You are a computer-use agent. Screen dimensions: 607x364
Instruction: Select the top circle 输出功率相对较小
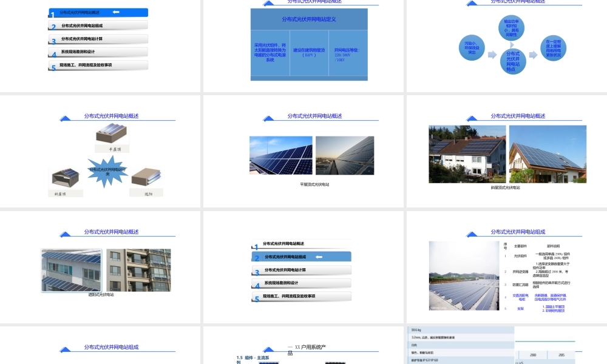click(x=511, y=28)
